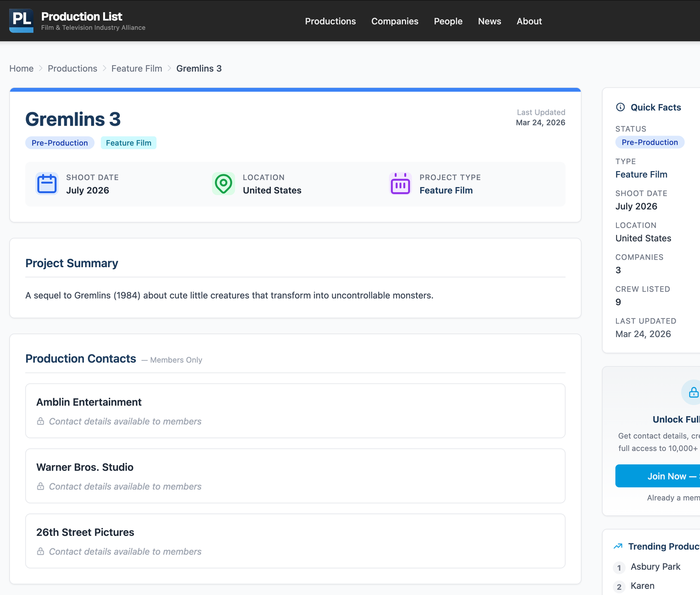Go to the People section
Screen dimensions: 700x595
tap(448, 21)
